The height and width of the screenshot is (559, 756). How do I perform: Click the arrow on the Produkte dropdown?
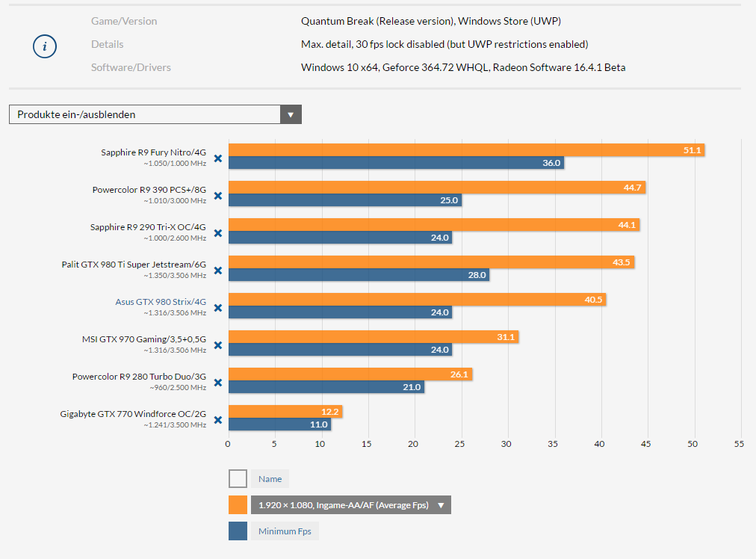click(x=291, y=115)
